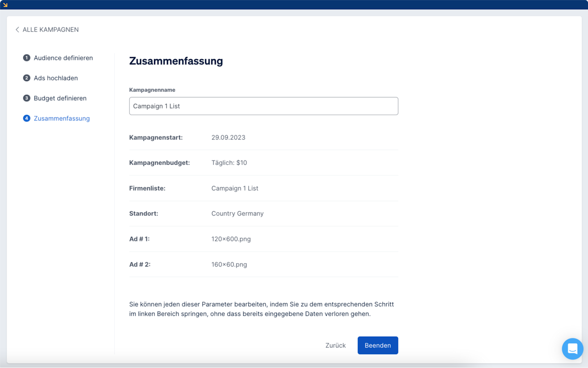Go back via the ALLE KAMPAGNEN link

(x=51, y=29)
